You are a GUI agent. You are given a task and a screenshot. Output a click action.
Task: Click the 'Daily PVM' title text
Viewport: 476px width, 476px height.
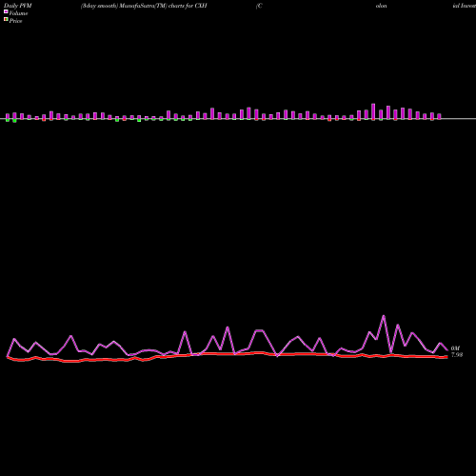coord(18,6)
